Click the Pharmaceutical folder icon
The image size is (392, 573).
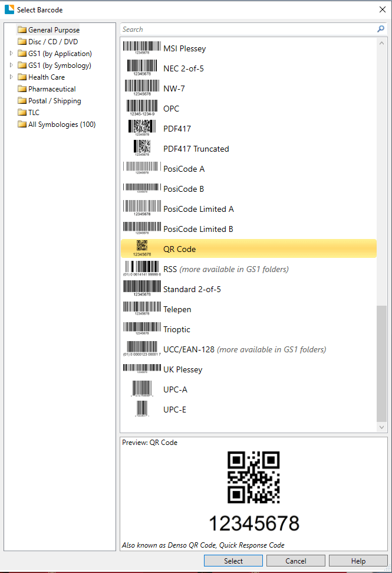click(22, 89)
